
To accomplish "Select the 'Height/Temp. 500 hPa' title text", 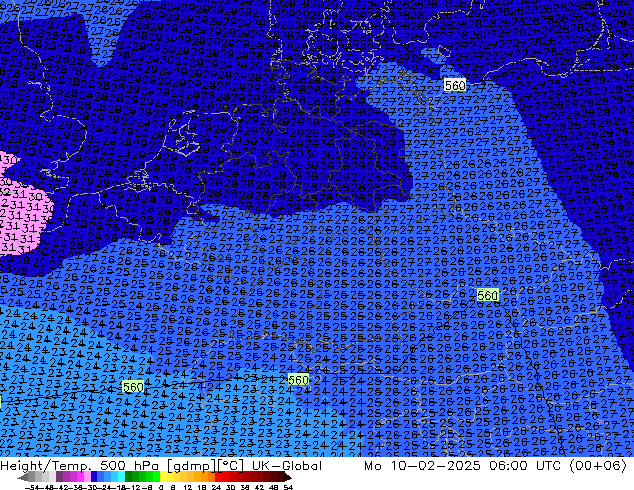I will click(x=79, y=466).
